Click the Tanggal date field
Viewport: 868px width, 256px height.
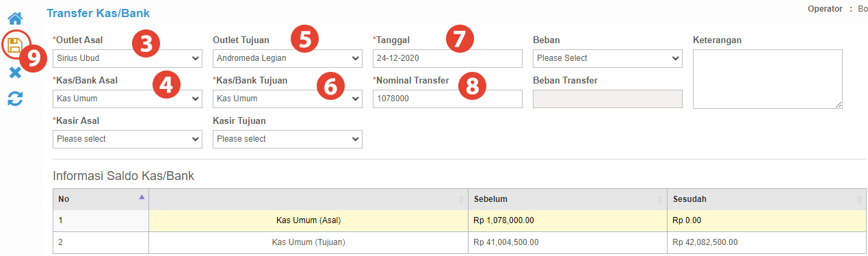(447, 58)
